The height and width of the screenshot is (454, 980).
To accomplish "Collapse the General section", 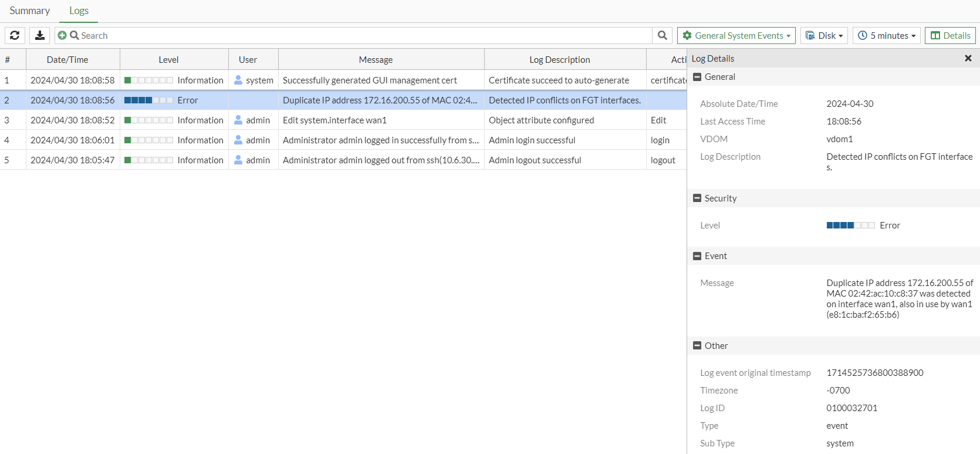I will [697, 77].
